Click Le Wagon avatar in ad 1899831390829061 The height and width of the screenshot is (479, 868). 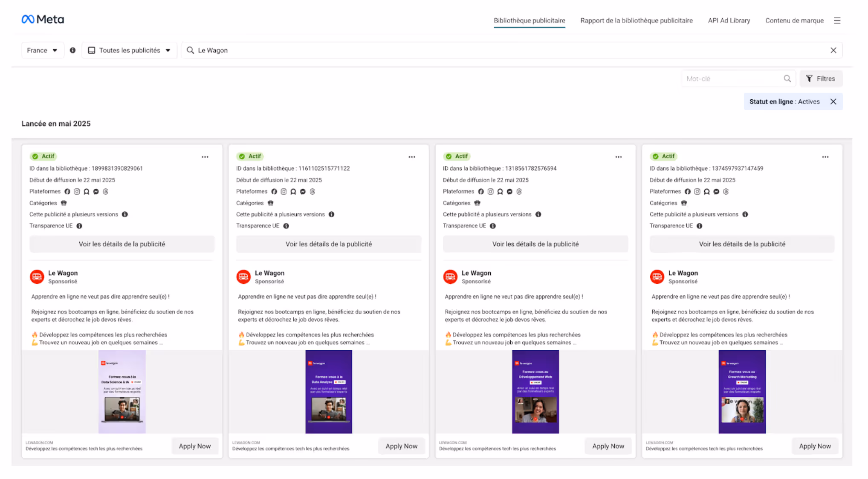click(37, 277)
